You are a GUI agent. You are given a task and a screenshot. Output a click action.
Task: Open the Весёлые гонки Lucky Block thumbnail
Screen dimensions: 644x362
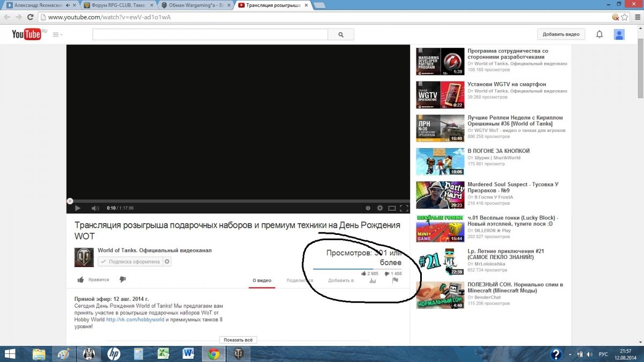tap(440, 228)
